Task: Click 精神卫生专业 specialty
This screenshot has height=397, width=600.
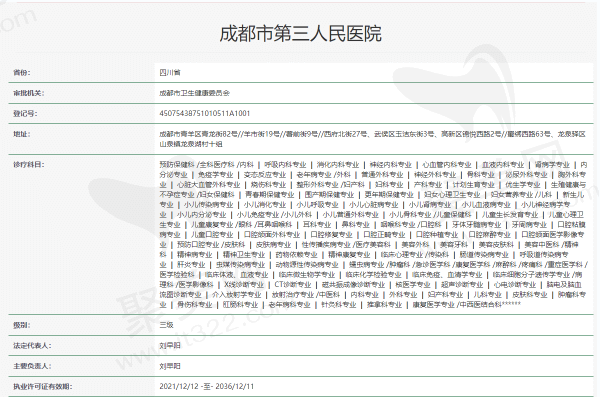Action: pos(244,255)
